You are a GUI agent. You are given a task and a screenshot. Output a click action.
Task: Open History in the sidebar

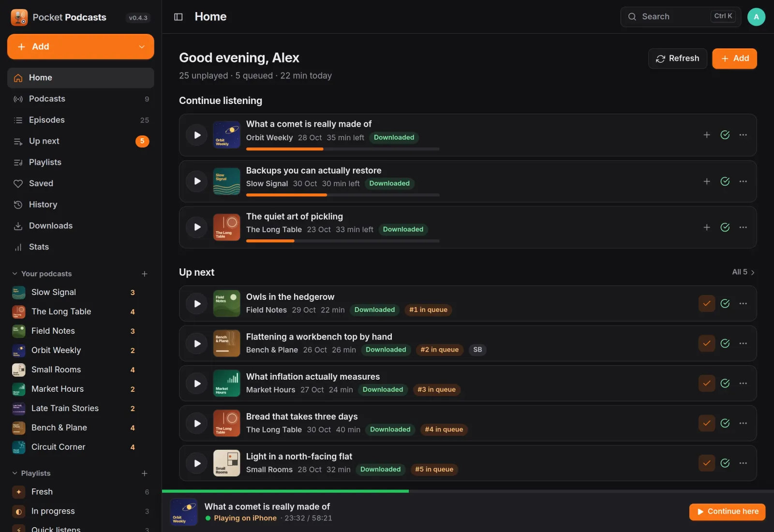[x=81, y=205]
